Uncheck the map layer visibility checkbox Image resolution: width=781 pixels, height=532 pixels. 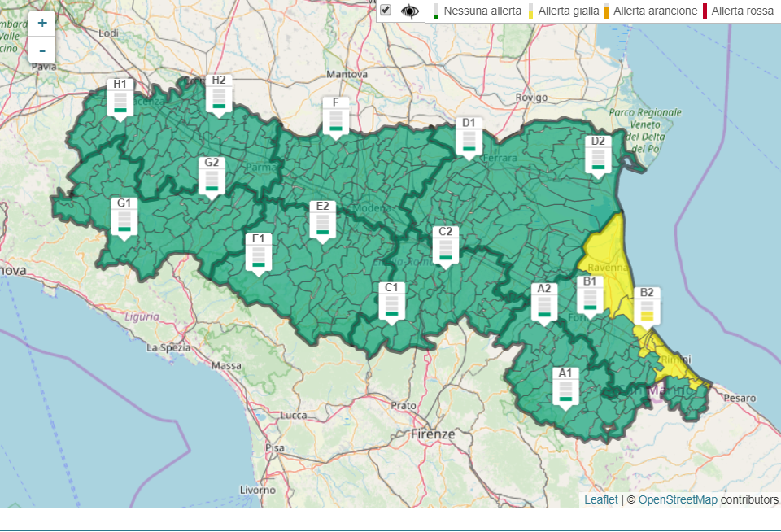[x=386, y=11]
